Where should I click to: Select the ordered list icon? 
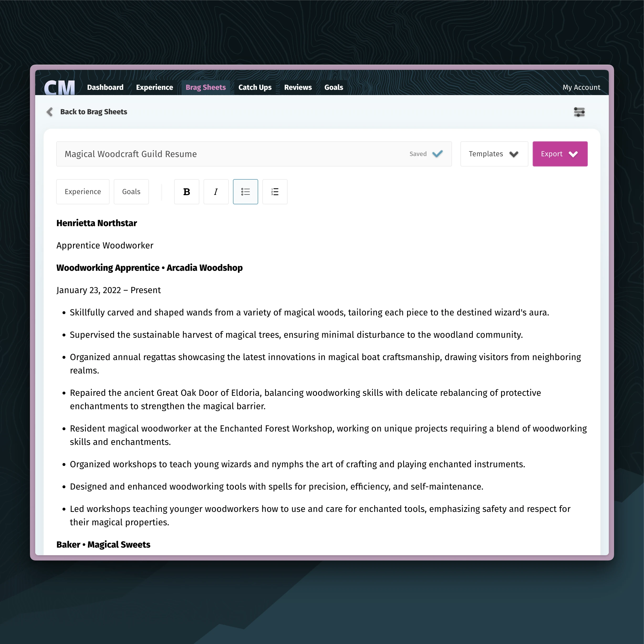(x=274, y=192)
